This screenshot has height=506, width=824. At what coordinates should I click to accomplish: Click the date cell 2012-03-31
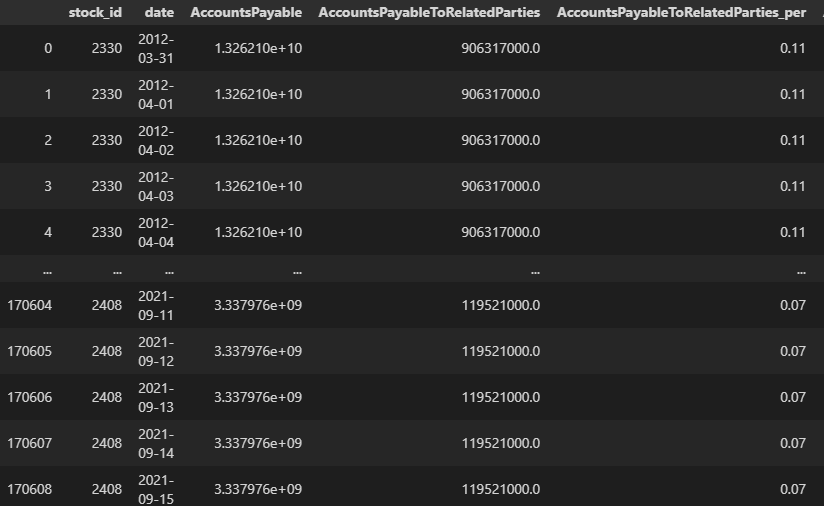click(x=155, y=48)
